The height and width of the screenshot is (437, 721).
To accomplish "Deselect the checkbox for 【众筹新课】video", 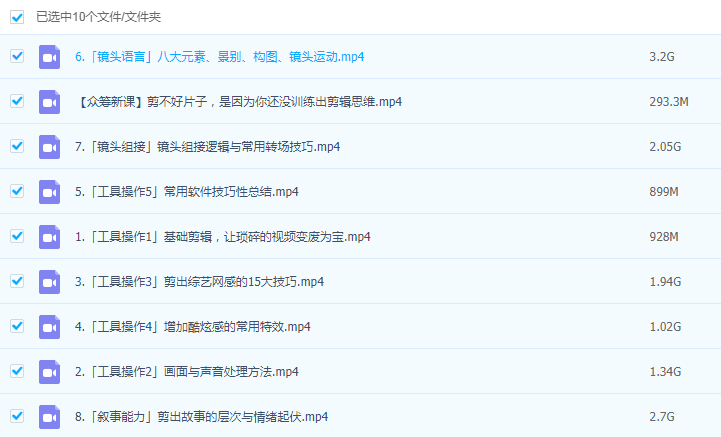I will tap(17, 101).
